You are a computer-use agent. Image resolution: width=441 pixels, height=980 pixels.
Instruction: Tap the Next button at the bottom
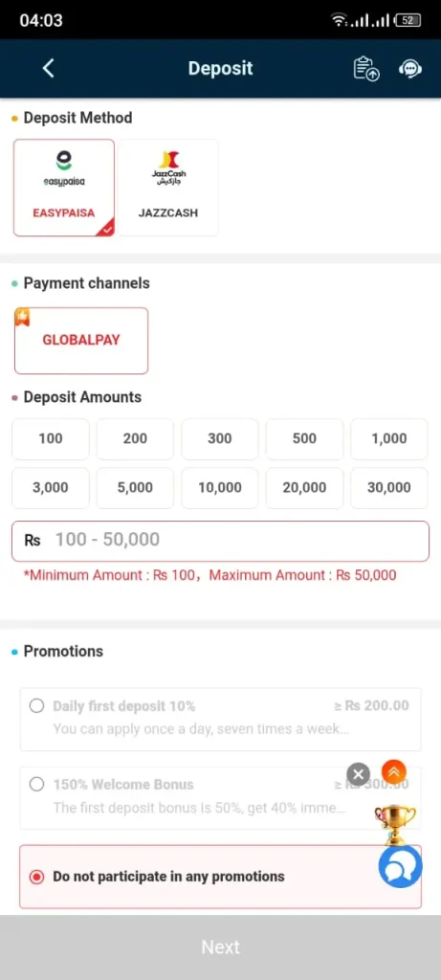(x=220, y=947)
